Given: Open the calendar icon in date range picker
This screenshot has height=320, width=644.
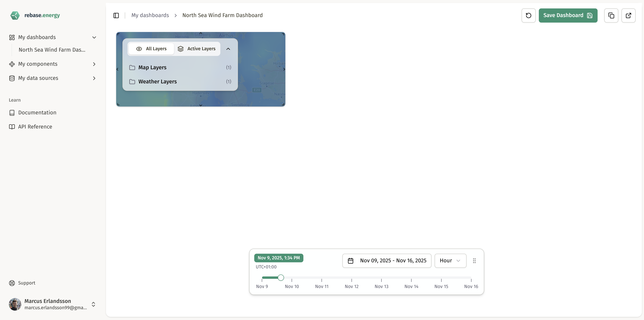Looking at the screenshot, I should point(351,260).
